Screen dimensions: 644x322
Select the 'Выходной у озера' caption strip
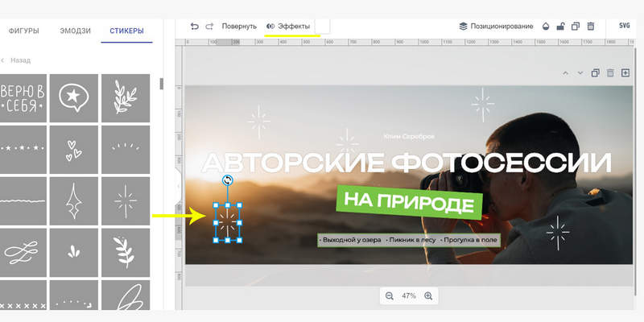(409, 240)
